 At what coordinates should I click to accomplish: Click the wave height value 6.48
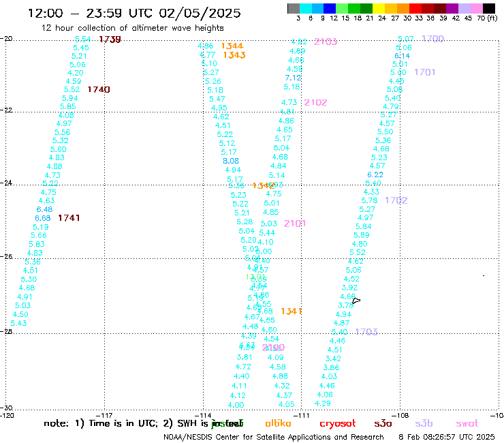point(45,209)
